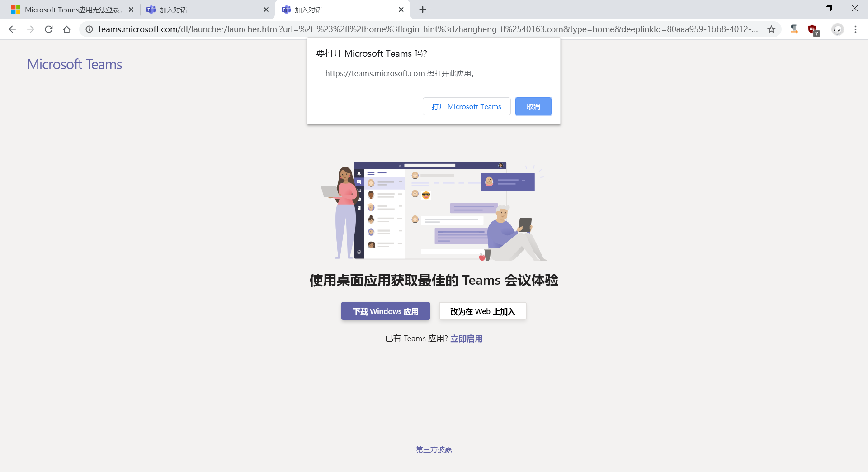Click 改为在 Web 上加入 button
Image resolution: width=868 pixels, height=472 pixels.
(x=482, y=311)
